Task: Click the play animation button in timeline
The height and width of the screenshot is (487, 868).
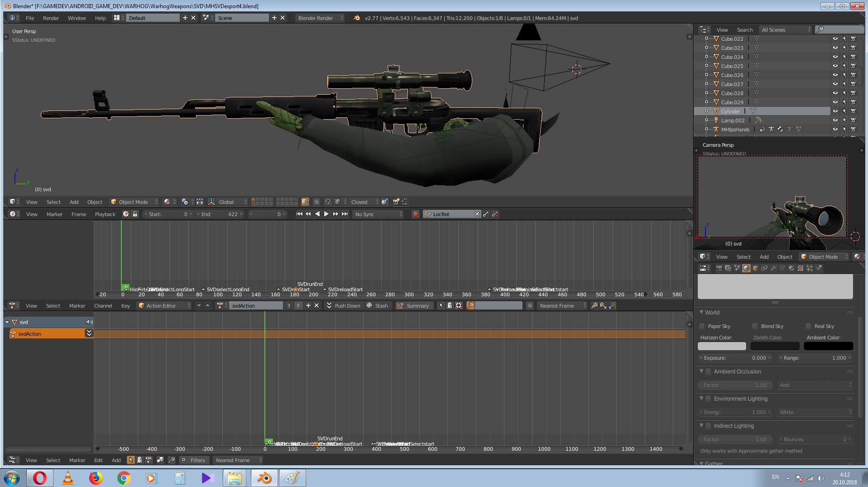Action: [326, 214]
